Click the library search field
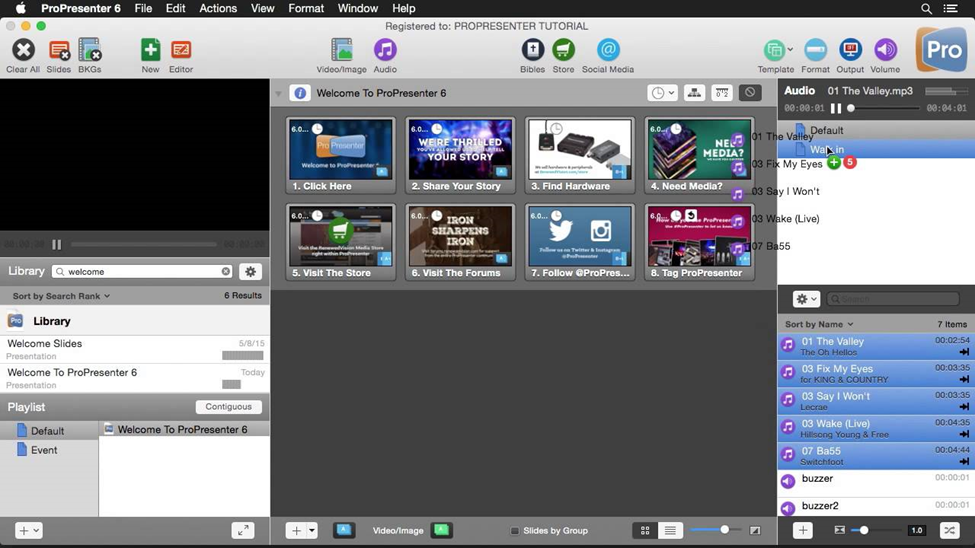The height and width of the screenshot is (548, 975). pos(143,272)
